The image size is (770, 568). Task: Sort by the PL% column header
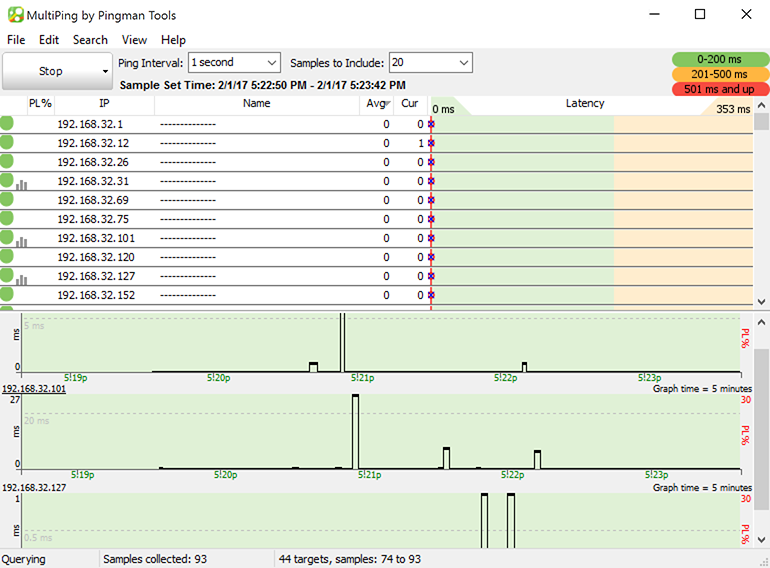coord(40,104)
